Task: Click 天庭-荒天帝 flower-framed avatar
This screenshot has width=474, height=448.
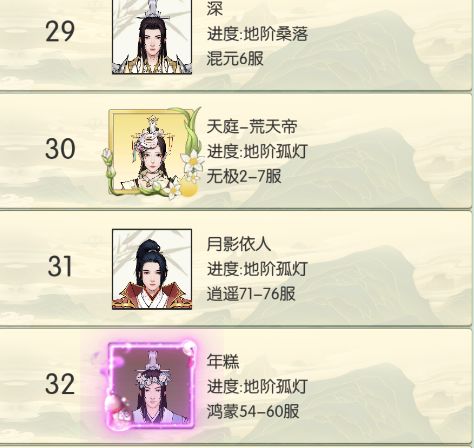Action: pos(152,153)
